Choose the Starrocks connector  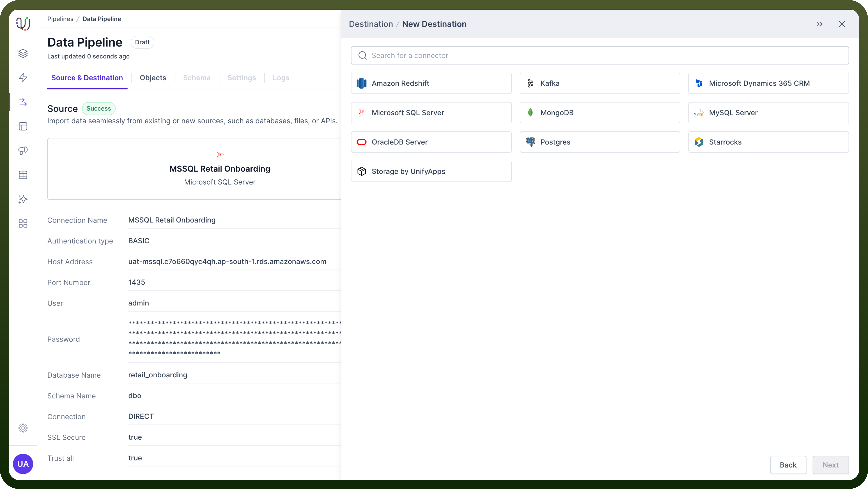point(768,142)
